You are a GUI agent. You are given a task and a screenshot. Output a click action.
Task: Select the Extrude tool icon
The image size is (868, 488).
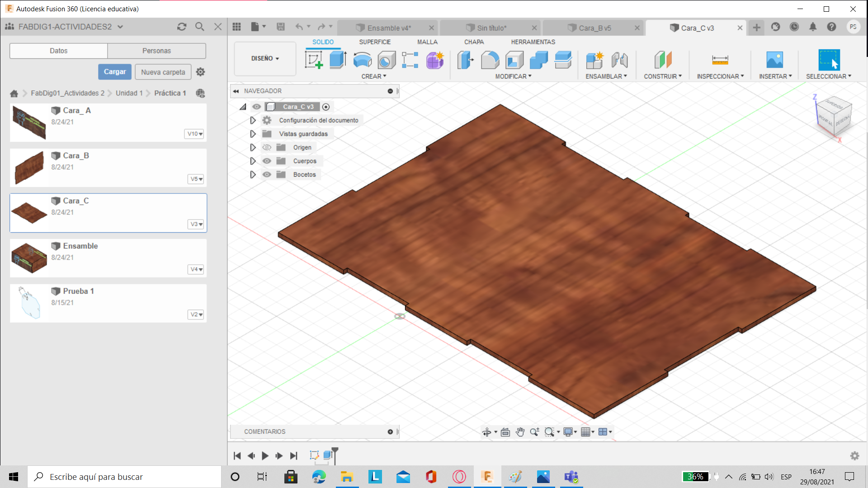(x=338, y=60)
